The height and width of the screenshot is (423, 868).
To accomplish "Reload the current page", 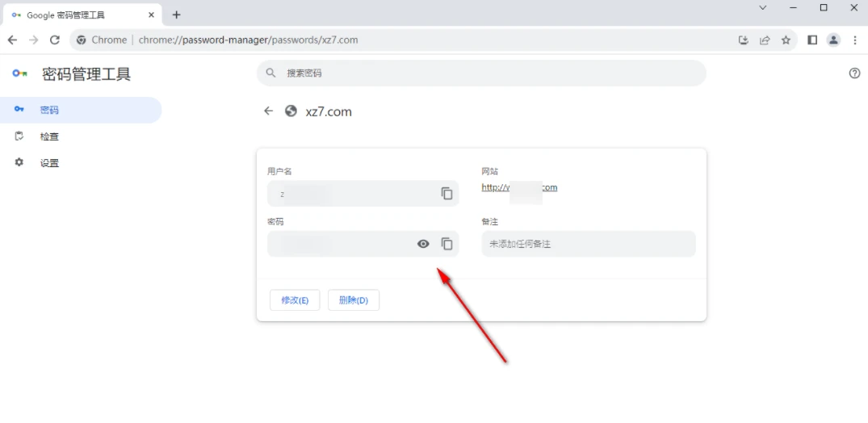I will pos(54,40).
